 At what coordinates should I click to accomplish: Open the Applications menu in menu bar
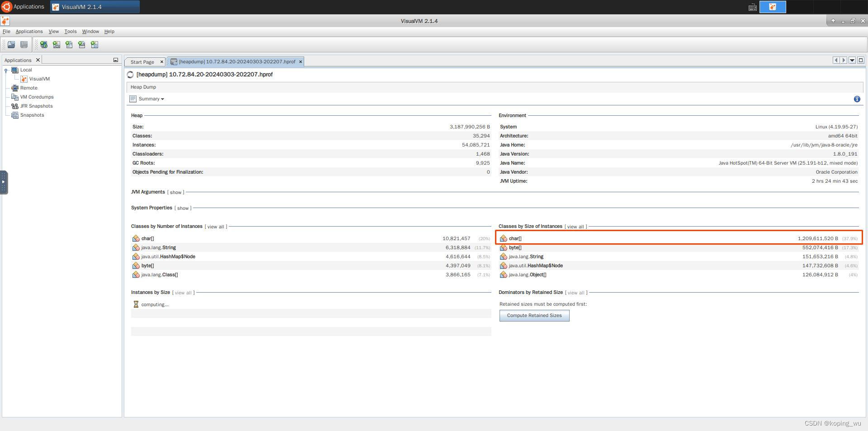point(29,31)
